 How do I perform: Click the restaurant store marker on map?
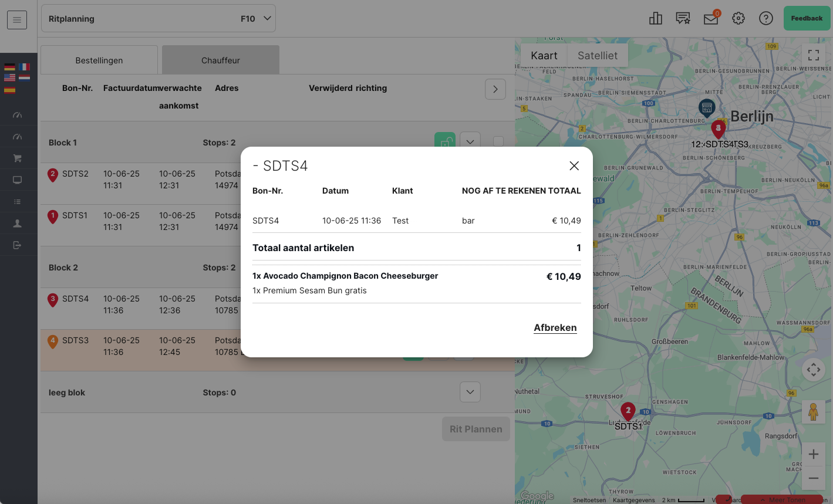pyautogui.click(x=707, y=107)
